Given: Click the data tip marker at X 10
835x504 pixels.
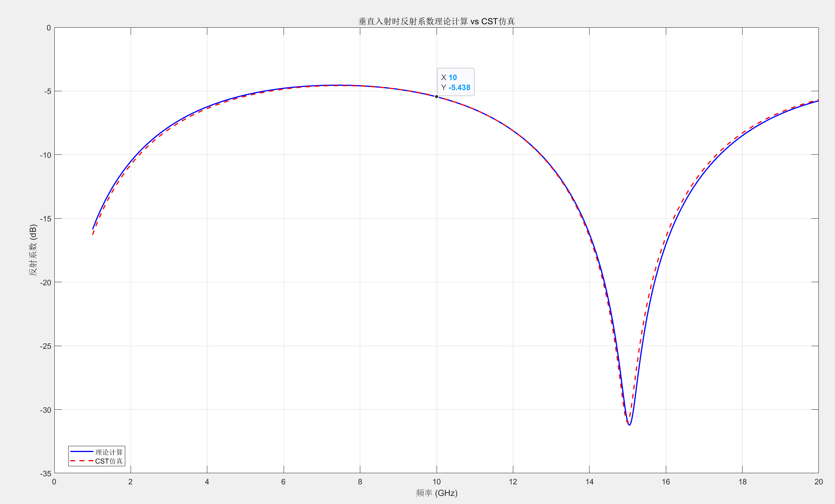Looking at the screenshot, I should tap(436, 97).
